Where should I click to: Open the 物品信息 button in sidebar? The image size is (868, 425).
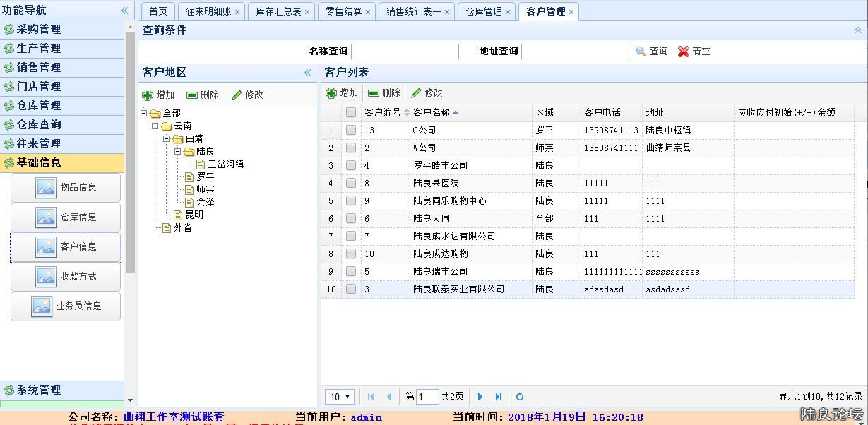point(66,188)
